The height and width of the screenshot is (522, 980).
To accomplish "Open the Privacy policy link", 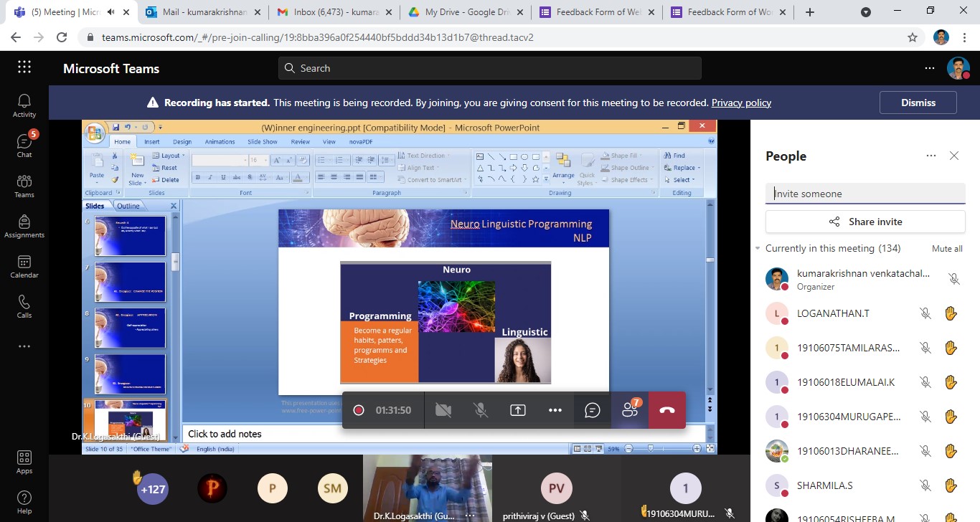I will click(741, 103).
